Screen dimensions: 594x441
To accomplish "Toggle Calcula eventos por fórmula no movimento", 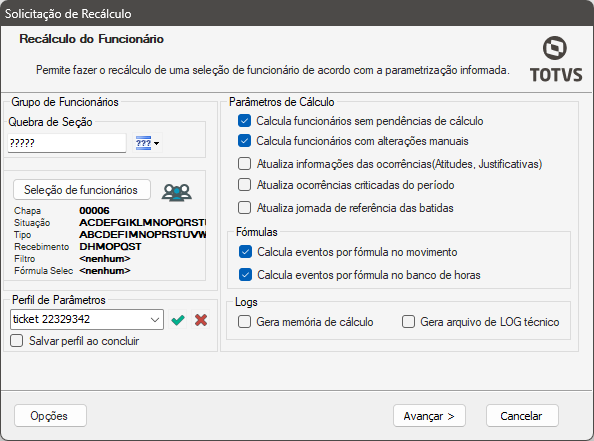I will tap(245, 252).
